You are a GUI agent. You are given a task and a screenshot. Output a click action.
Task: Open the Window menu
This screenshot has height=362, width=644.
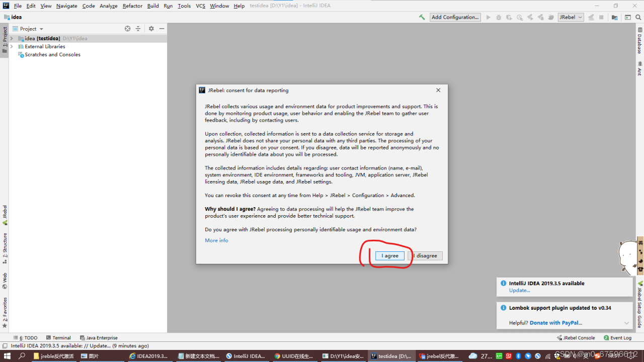(219, 6)
